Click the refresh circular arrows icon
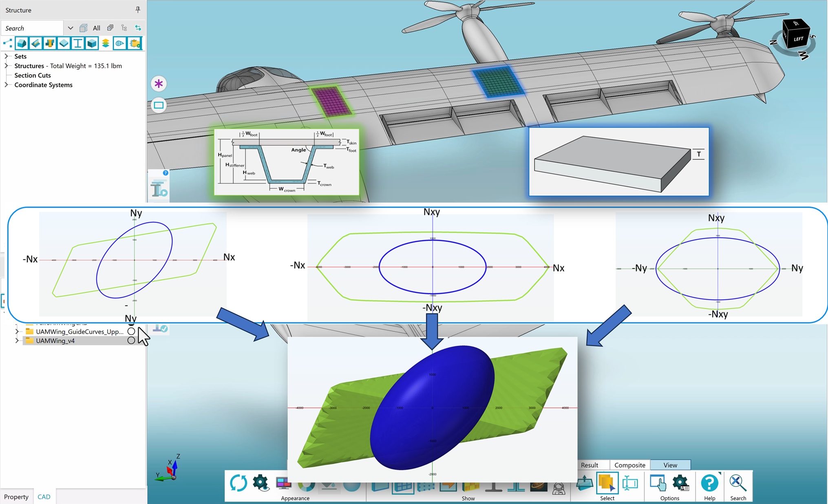 click(x=238, y=483)
